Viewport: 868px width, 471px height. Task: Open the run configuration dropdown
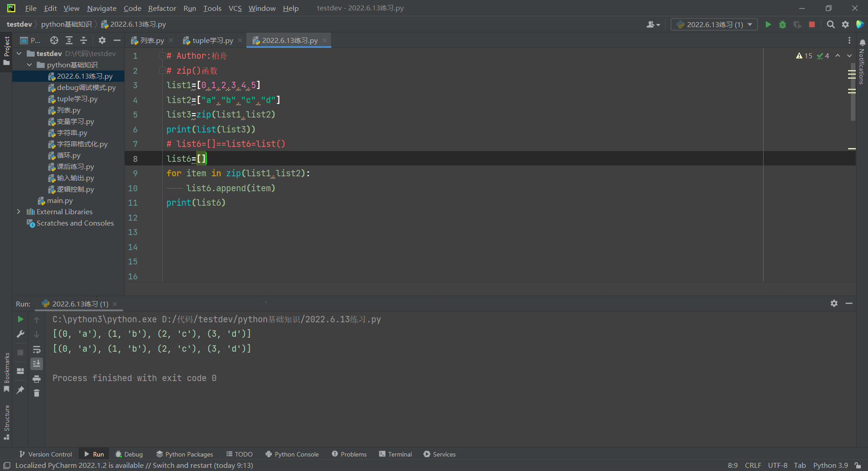click(714, 24)
